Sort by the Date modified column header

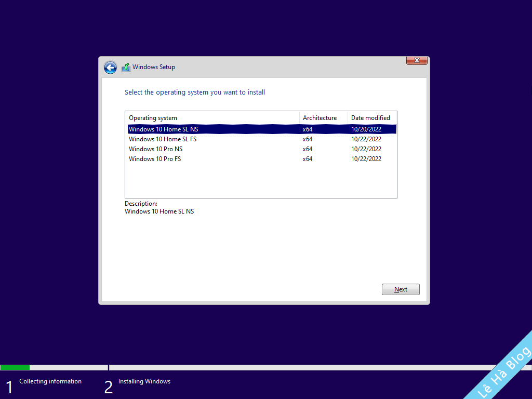pos(371,117)
